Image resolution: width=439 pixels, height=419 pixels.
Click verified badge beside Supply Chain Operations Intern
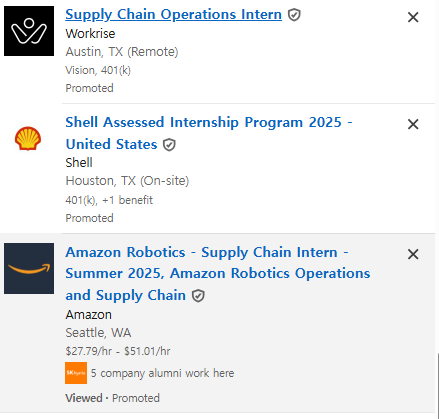coord(294,15)
